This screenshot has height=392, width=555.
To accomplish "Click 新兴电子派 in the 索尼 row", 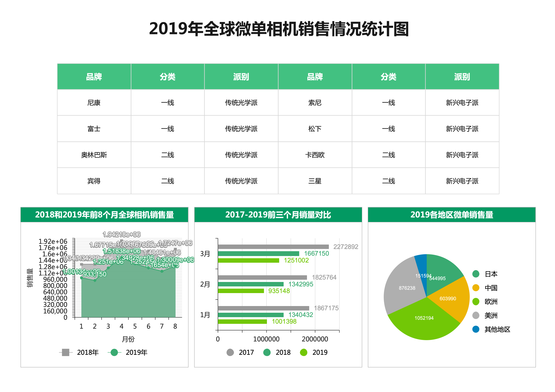I will 462,103.
